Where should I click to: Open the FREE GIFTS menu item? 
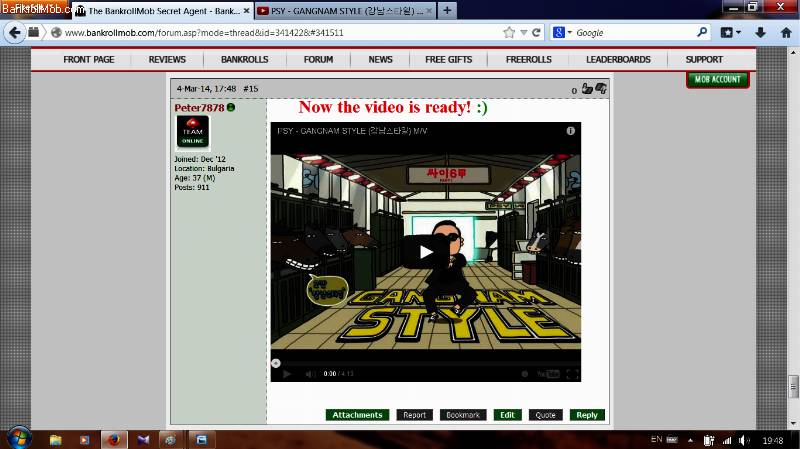[x=448, y=59]
